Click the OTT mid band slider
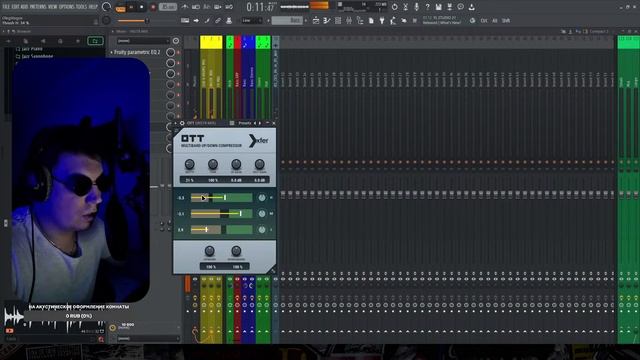 222,213
